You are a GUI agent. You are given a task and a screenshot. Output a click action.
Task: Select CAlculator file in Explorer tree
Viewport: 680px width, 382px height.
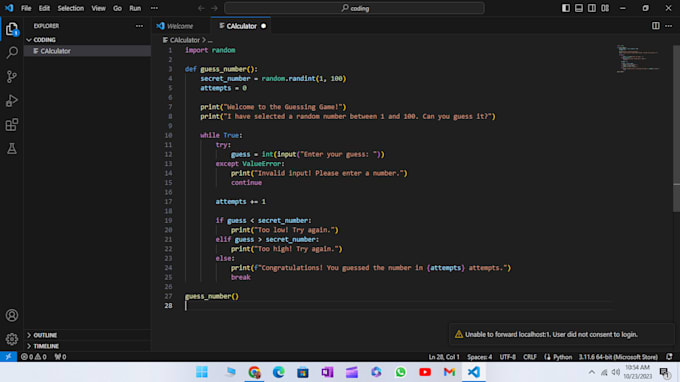[87, 51]
